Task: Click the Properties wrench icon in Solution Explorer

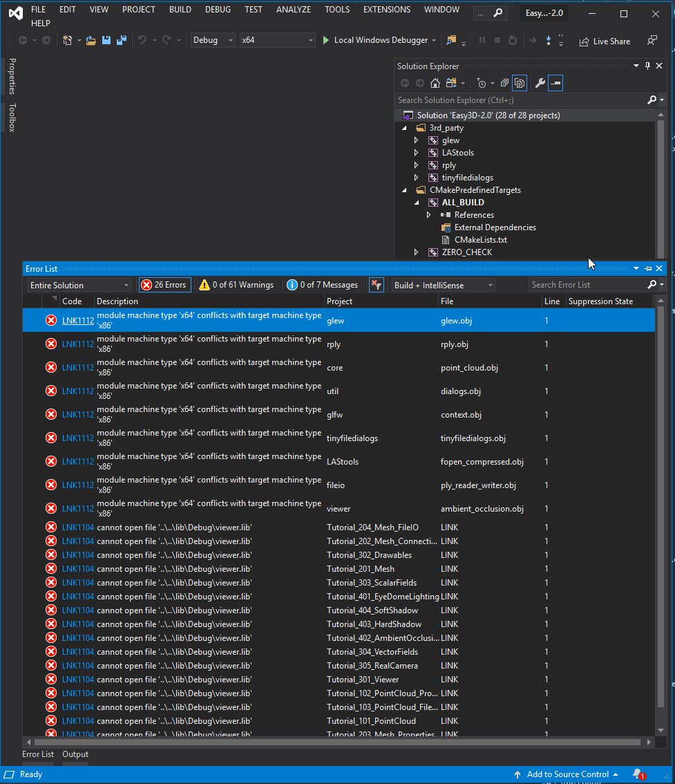Action: tap(540, 83)
